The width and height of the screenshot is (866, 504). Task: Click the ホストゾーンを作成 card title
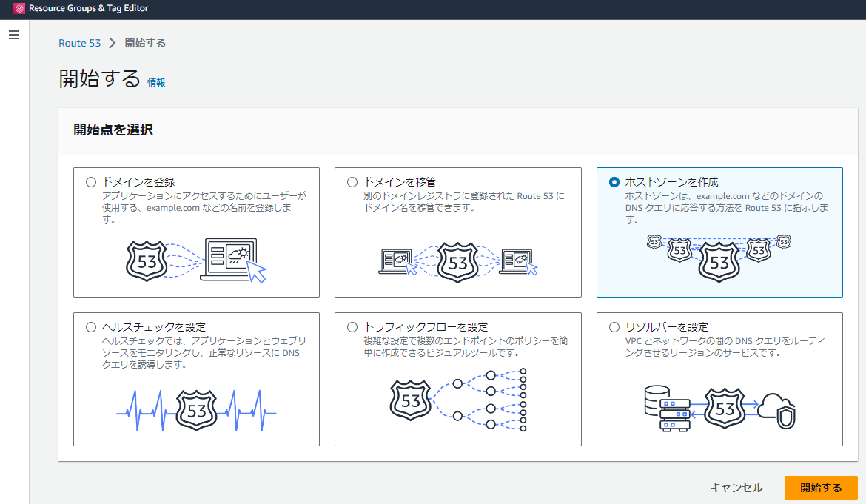671,182
